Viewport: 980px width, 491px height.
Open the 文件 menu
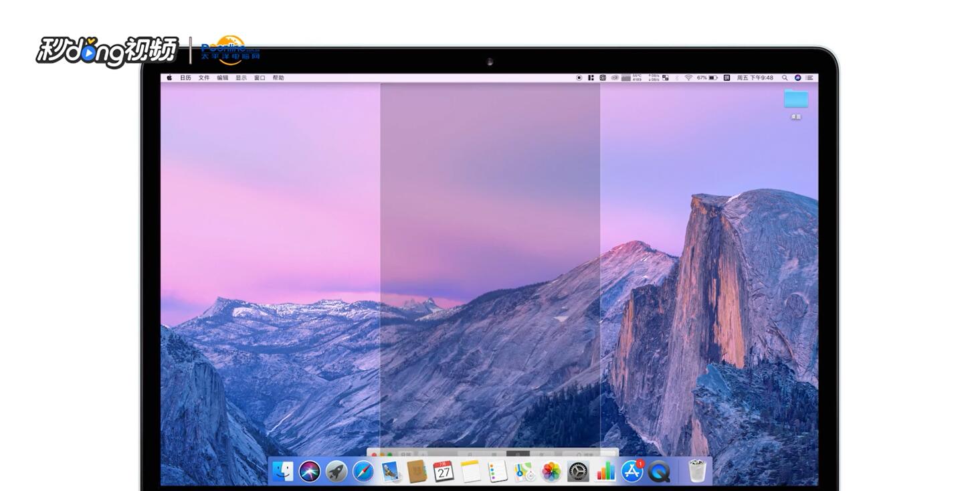(204, 78)
